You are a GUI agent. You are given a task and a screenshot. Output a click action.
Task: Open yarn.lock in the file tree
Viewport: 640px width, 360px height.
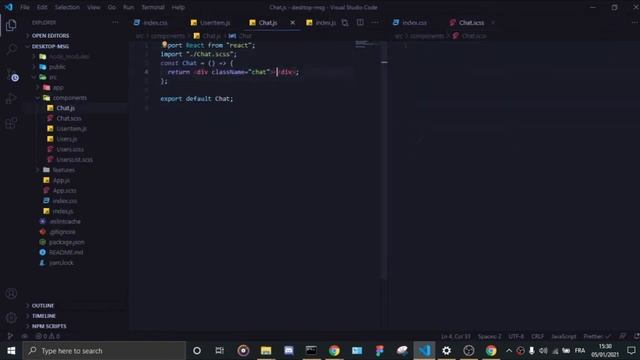pos(61,262)
